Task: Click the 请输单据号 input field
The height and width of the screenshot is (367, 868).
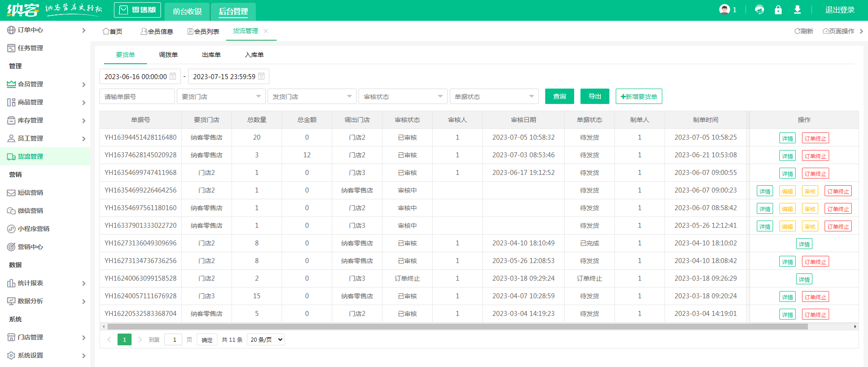Action: click(137, 96)
